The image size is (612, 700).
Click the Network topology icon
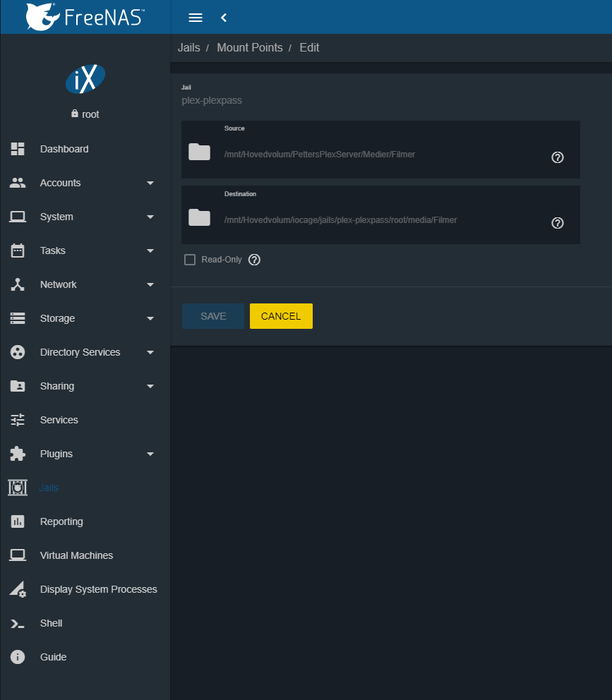point(18,284)
